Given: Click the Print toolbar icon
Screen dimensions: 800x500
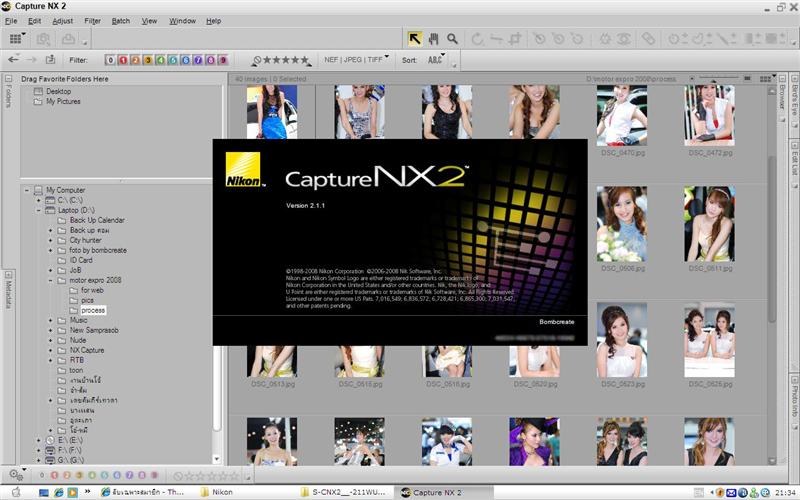Looking at the screenshot, I should tap(68, 39).
